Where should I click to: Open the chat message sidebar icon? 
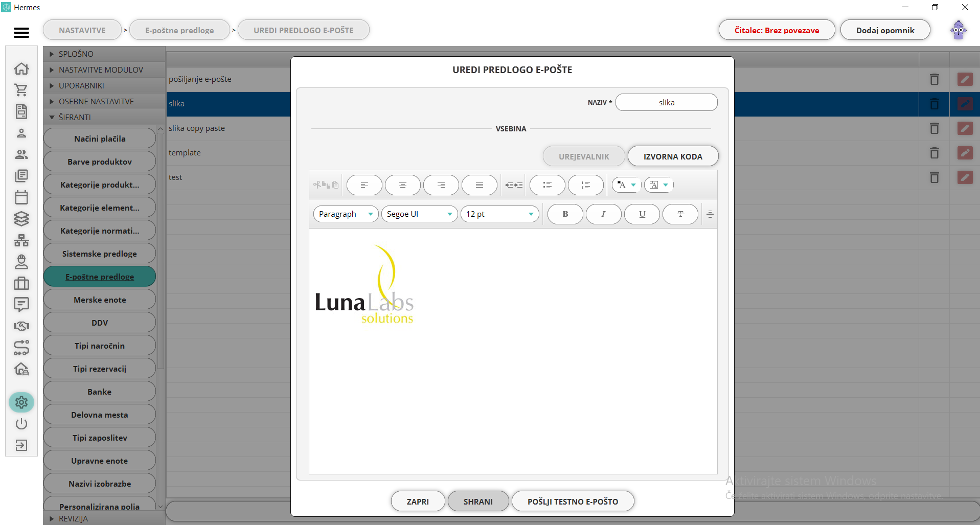[x=21, y=305]
